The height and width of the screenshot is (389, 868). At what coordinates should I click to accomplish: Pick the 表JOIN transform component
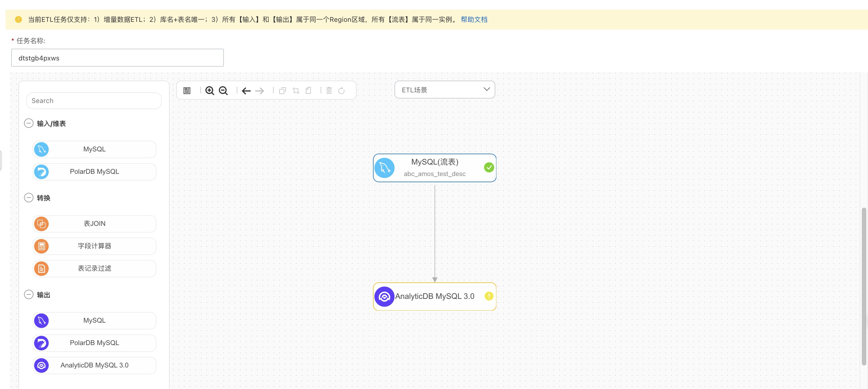94,224
